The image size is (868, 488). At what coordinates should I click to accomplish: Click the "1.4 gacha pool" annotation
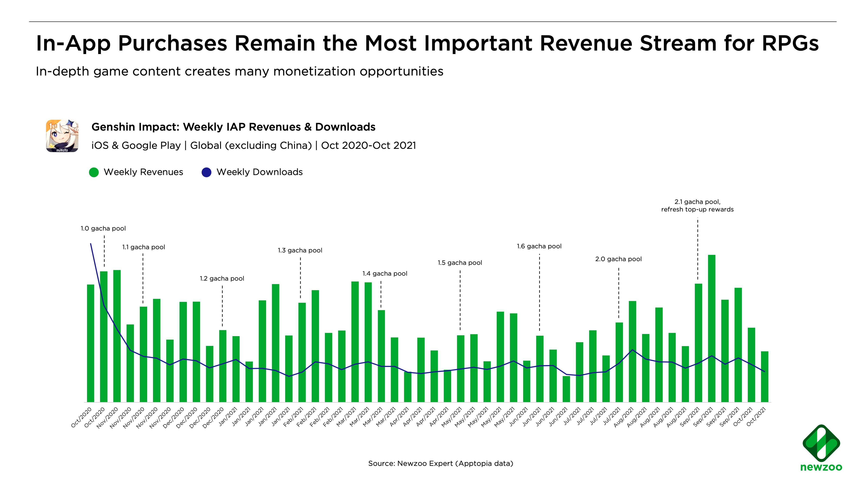(385, 273)
